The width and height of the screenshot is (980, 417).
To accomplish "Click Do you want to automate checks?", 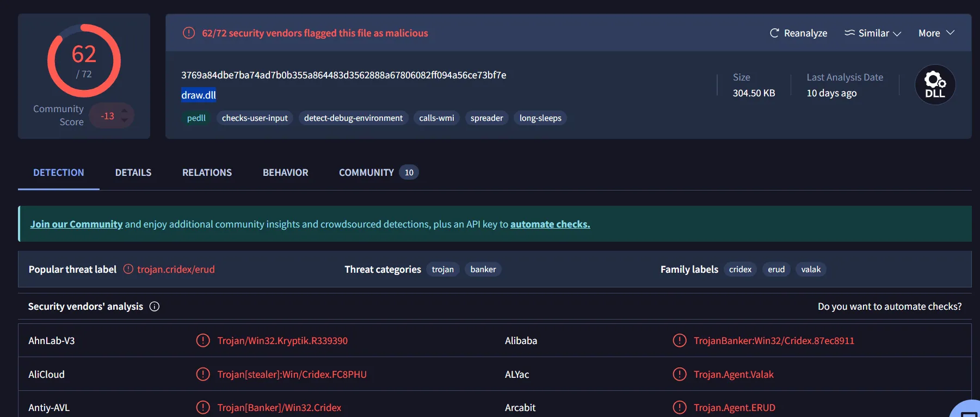I will (x=890, y=306).
